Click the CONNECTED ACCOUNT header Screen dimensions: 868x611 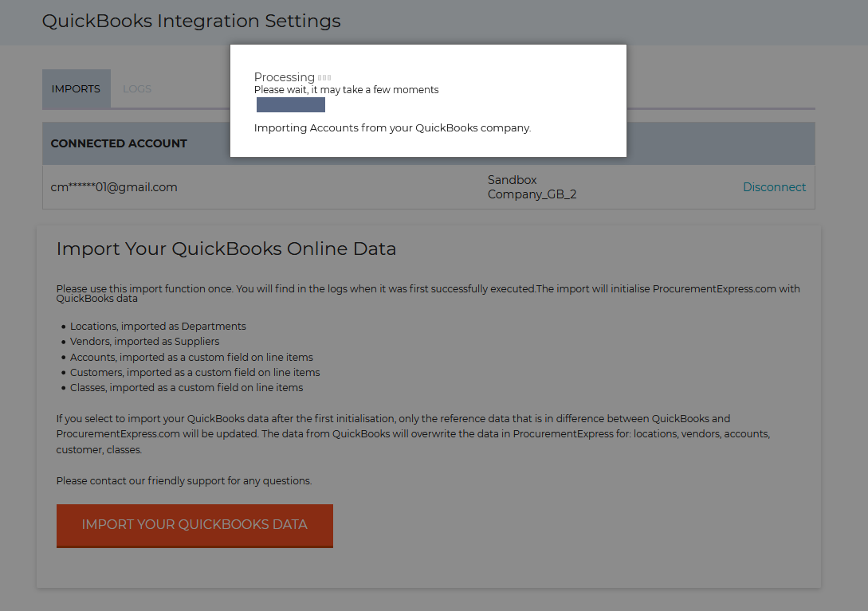click(119, 143)
